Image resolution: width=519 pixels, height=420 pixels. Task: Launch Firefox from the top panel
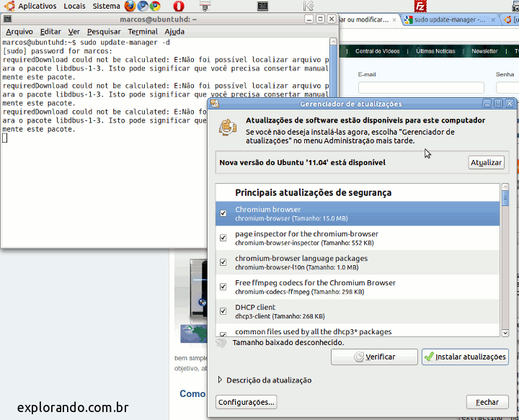pyautogui.click(x=130, y=6)
